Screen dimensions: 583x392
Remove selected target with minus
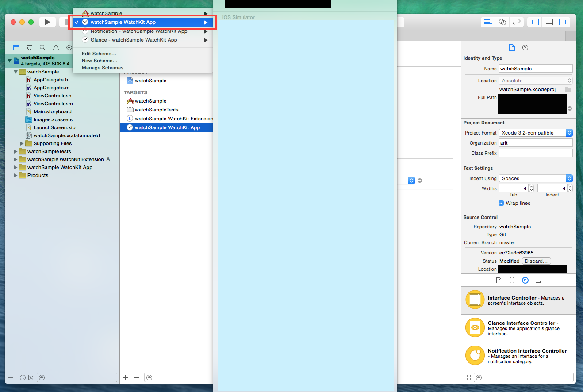(x=136, y=377)
